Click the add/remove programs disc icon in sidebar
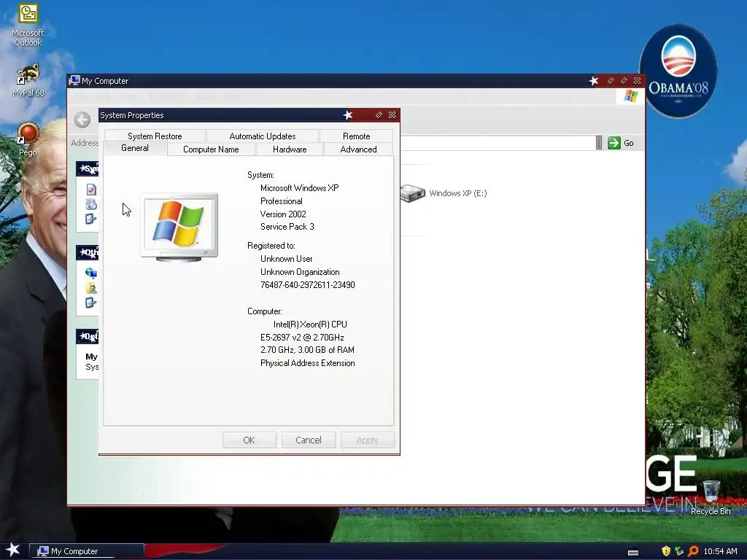 (91, 204)
